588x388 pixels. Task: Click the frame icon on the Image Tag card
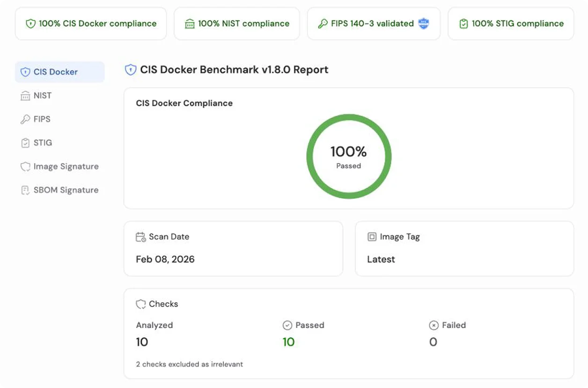pyautogui.click(x=371, y=237)
